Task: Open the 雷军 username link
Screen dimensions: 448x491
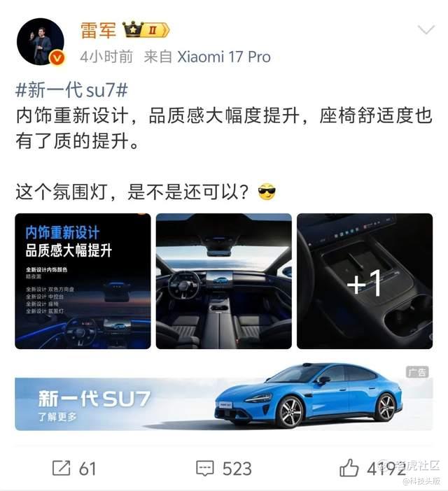Action: pos(99,30)
